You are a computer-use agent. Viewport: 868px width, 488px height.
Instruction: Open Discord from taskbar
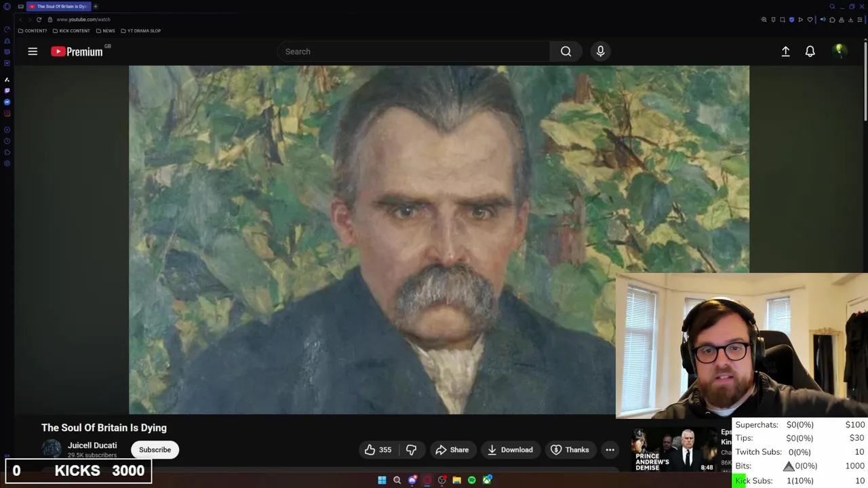(x=412, y=480)
